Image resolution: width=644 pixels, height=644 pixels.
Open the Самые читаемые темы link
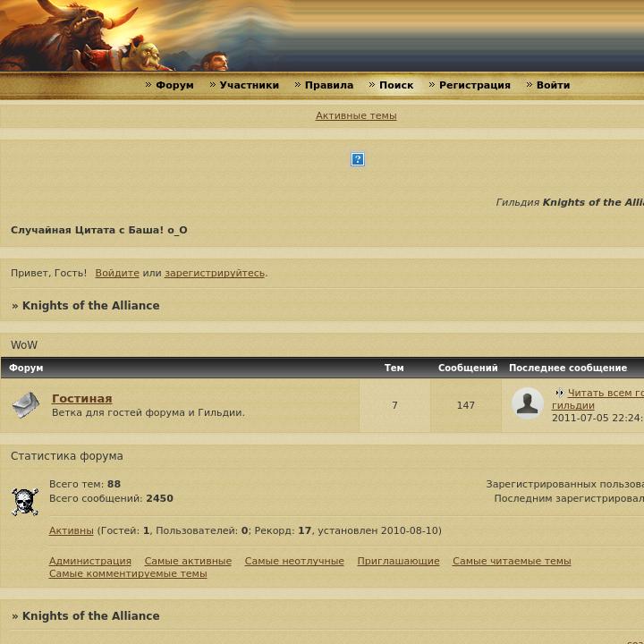click(512, 561)
